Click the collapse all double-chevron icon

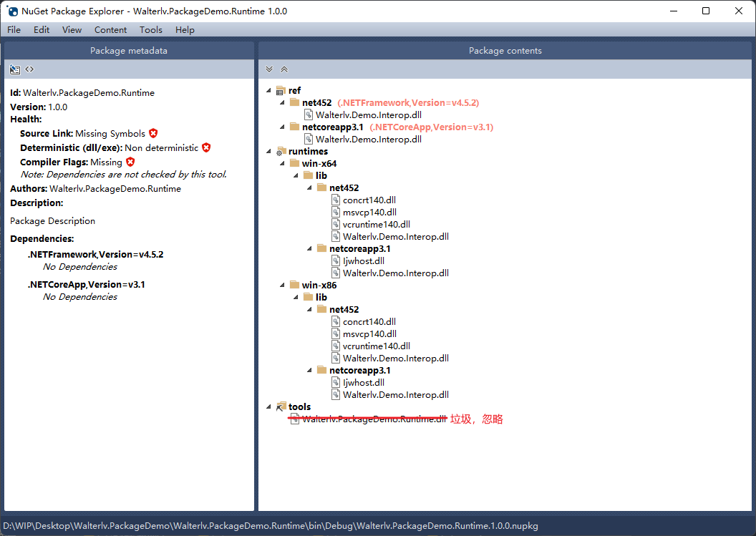pos(284,69)
